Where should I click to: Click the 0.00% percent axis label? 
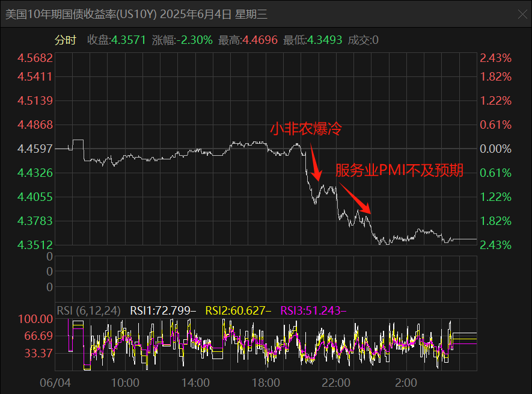496,149
